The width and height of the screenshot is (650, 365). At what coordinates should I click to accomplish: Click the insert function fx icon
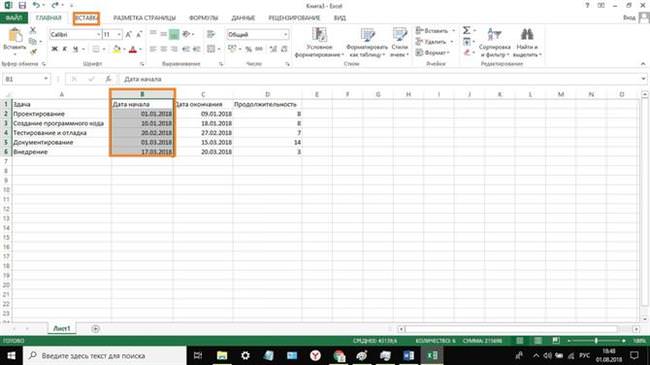point(108,79)
